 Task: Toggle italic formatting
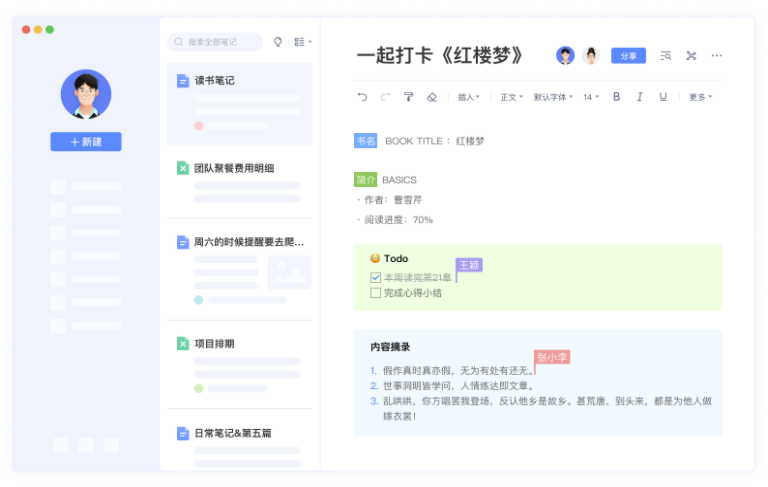pyautogui.click(x=640, y=97)
